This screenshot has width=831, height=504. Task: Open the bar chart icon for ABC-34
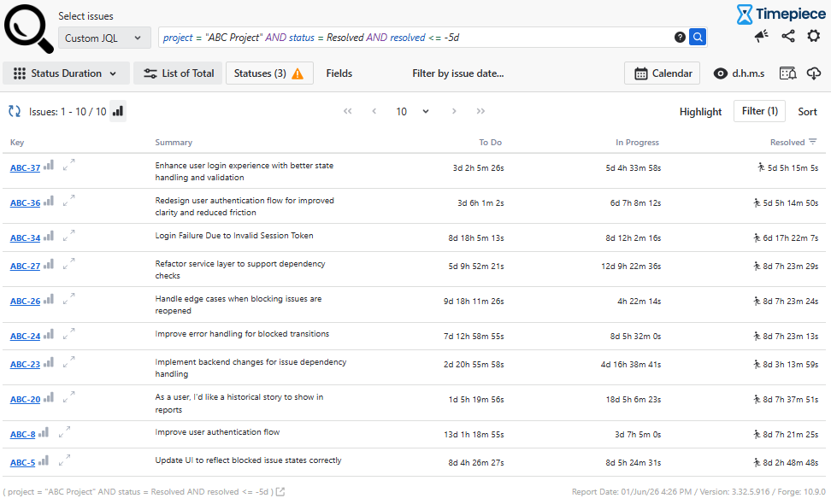tap(49, 236)
